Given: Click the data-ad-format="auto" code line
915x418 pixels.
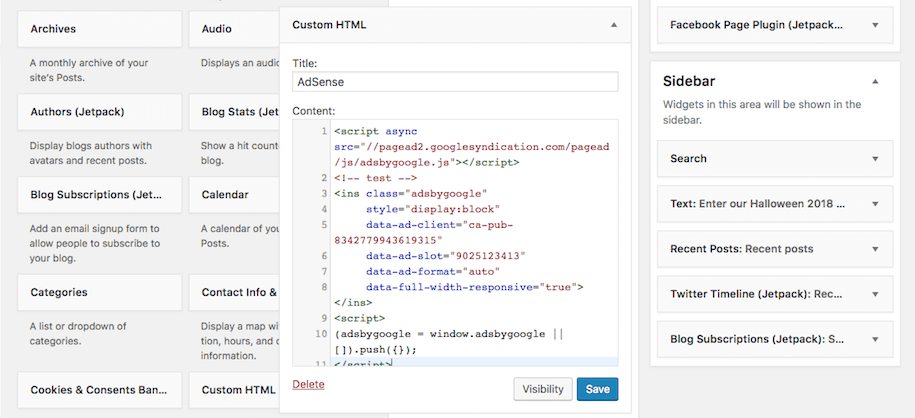Looking at the screenshot, I should (x=434, y=271).
